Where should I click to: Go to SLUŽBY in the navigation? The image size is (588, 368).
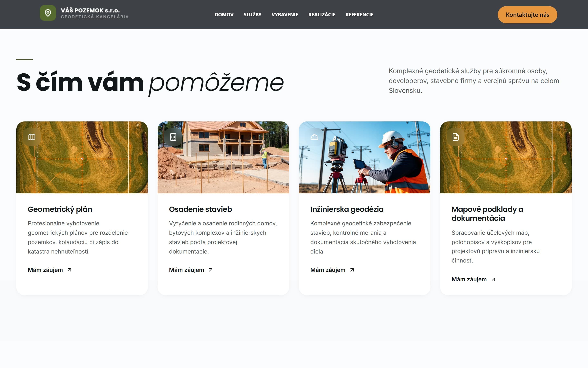click(252, 15)
